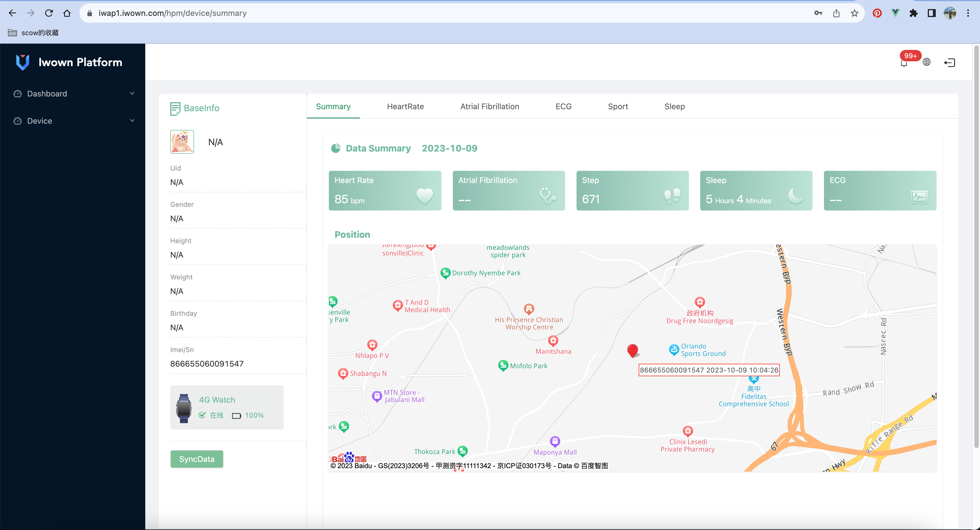This screenshot has width=980, height=530.
Task: Select the online status checkmark
Action: (202, 415)
